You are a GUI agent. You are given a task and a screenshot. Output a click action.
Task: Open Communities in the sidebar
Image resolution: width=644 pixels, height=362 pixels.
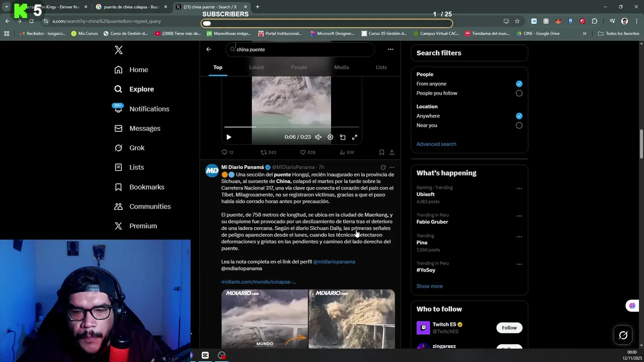pos(142,207)
